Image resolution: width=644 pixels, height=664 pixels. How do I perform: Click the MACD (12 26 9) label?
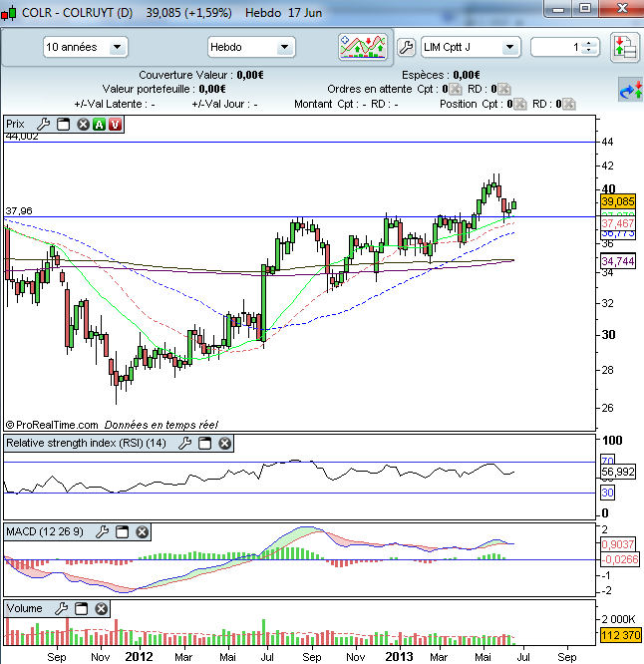point(45,531)
